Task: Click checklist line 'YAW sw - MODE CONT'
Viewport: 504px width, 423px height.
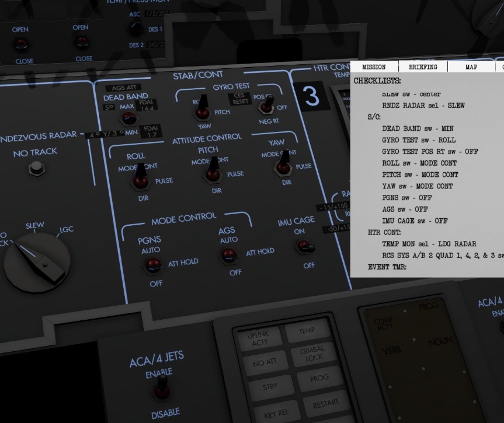Action: 417,186
